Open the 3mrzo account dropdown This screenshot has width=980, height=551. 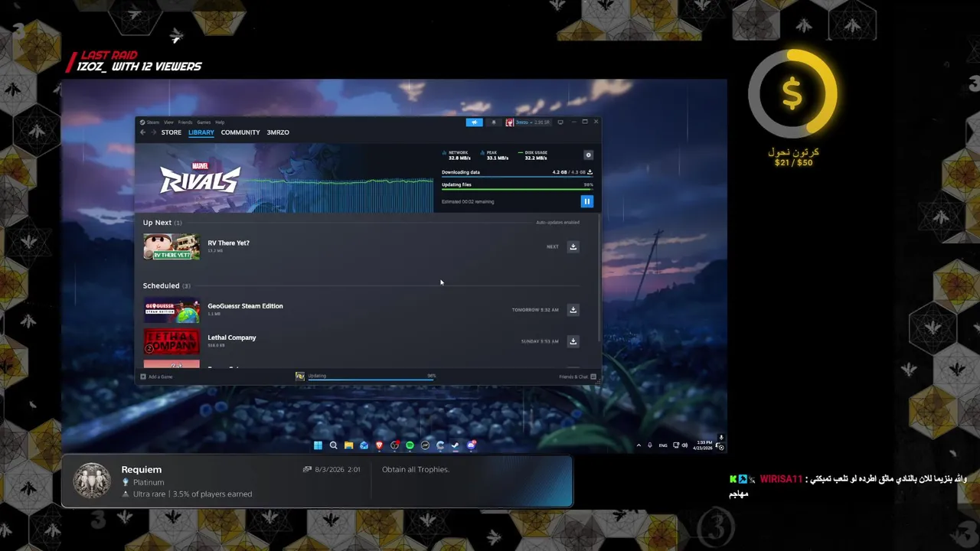[x=528, y=122]
